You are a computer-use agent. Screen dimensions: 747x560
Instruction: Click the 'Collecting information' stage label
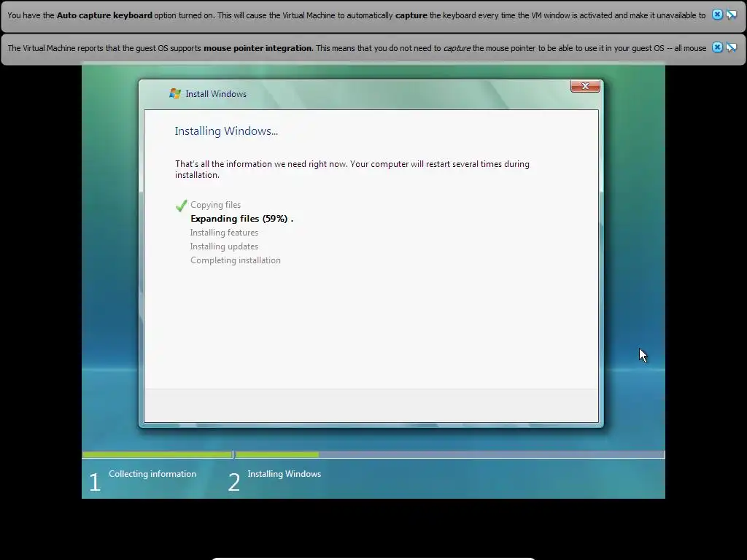pyautogui.click(x=152, y=474)
